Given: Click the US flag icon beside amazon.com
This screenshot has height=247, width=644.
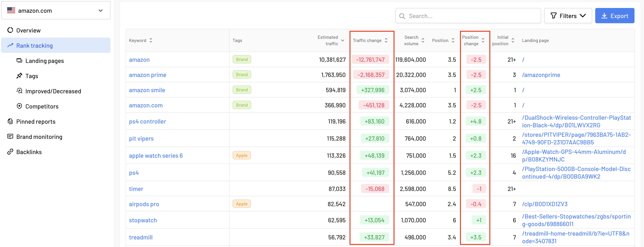Looking at the screenshot, I should click(11, 10).
